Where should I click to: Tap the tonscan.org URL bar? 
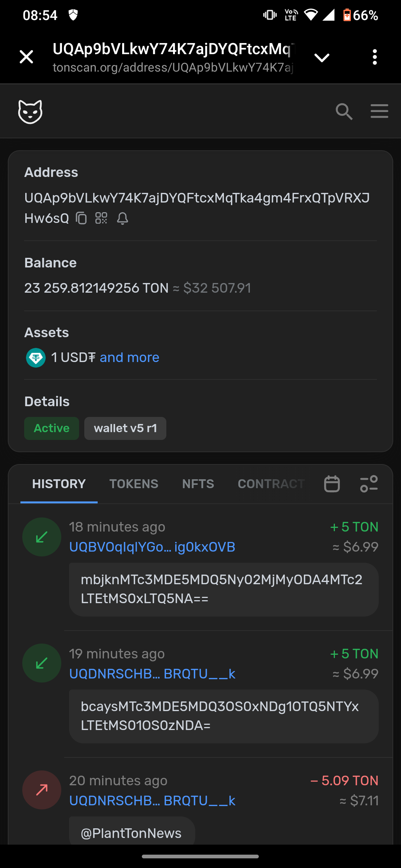point(173,68)
